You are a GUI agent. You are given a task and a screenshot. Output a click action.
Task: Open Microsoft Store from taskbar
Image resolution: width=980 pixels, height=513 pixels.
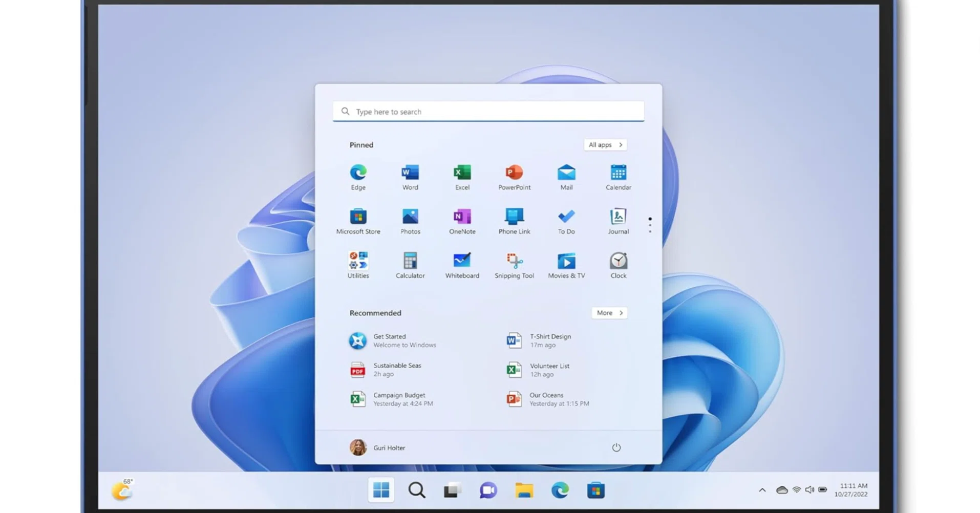pos(595,490)
